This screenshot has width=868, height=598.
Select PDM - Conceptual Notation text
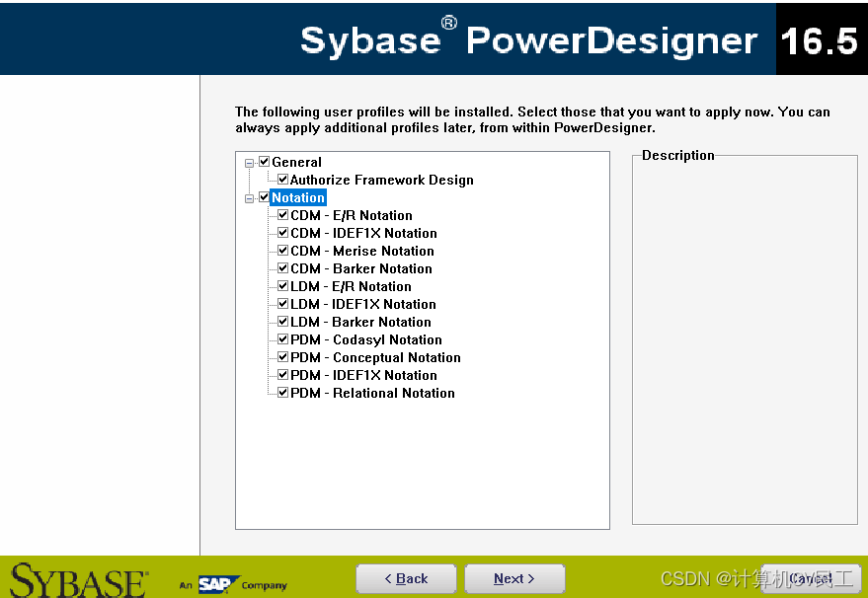[375, 357]
